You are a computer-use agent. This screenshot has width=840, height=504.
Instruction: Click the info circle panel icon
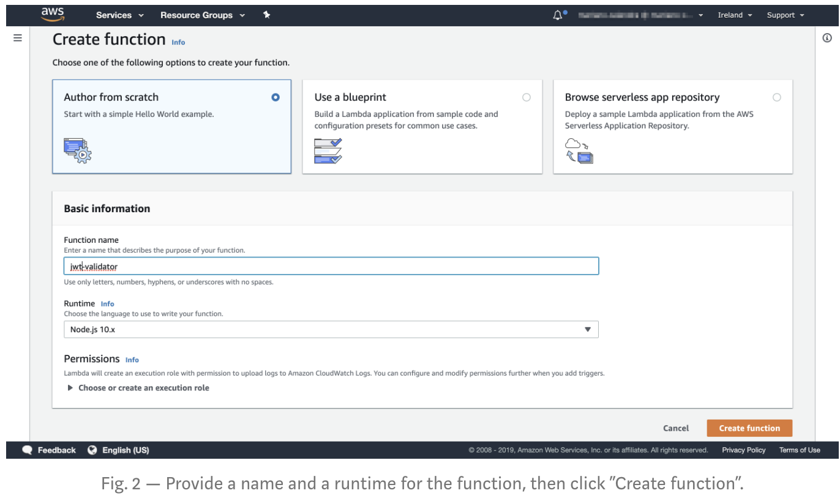click(827, 38)
